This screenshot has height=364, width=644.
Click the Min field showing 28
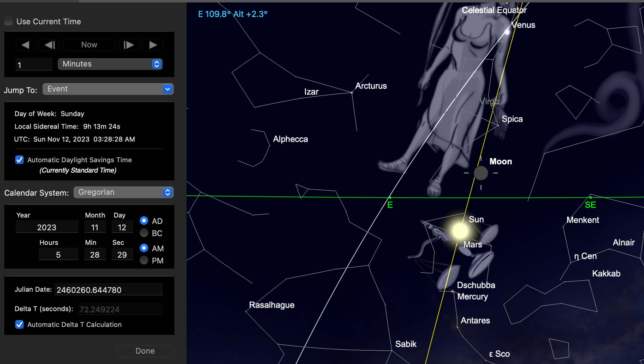(95, 255)
